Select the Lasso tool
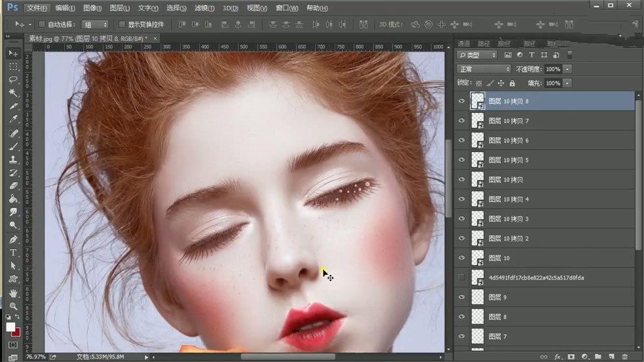The image size is (644, 362). point(13,79)
